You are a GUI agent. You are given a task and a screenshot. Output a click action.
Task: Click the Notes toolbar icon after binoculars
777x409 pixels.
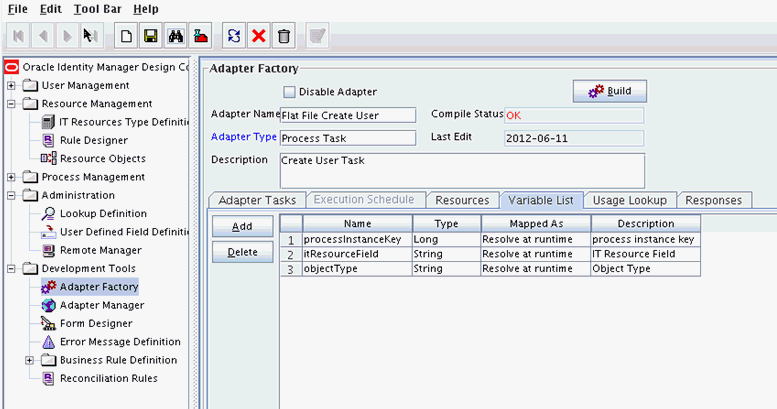(200, 36)
